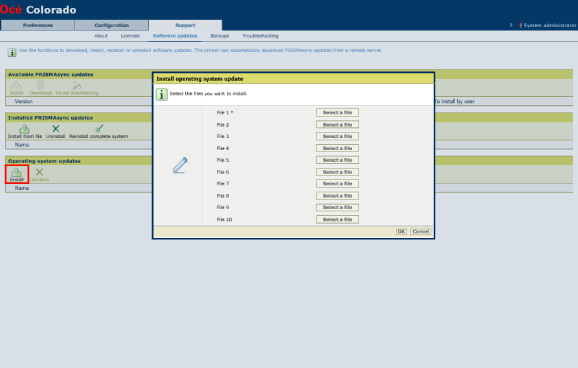This screenshot has height=368, width=578.
Task: Open the Troubleshooting sub-tab
Action: pos(260,36)
